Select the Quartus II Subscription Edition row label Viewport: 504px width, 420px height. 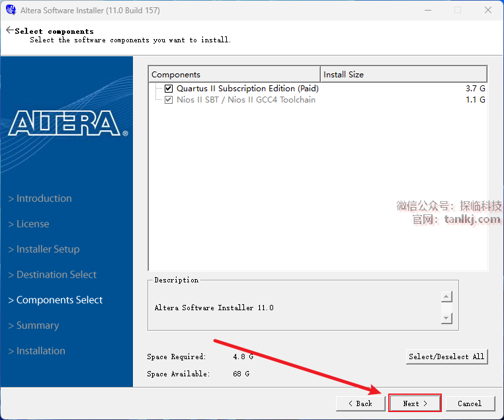(247, 89)
